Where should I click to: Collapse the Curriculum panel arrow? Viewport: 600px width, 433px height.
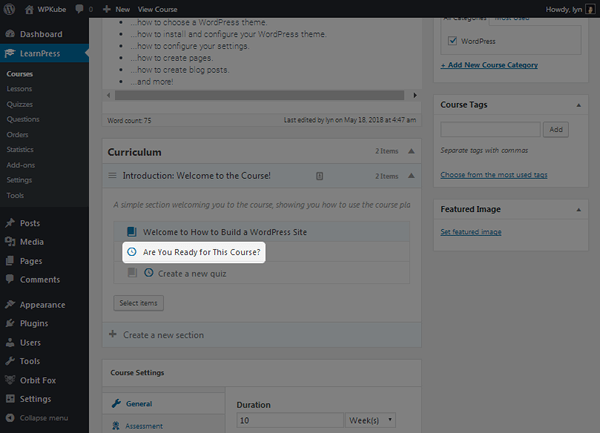click(410, 152)
